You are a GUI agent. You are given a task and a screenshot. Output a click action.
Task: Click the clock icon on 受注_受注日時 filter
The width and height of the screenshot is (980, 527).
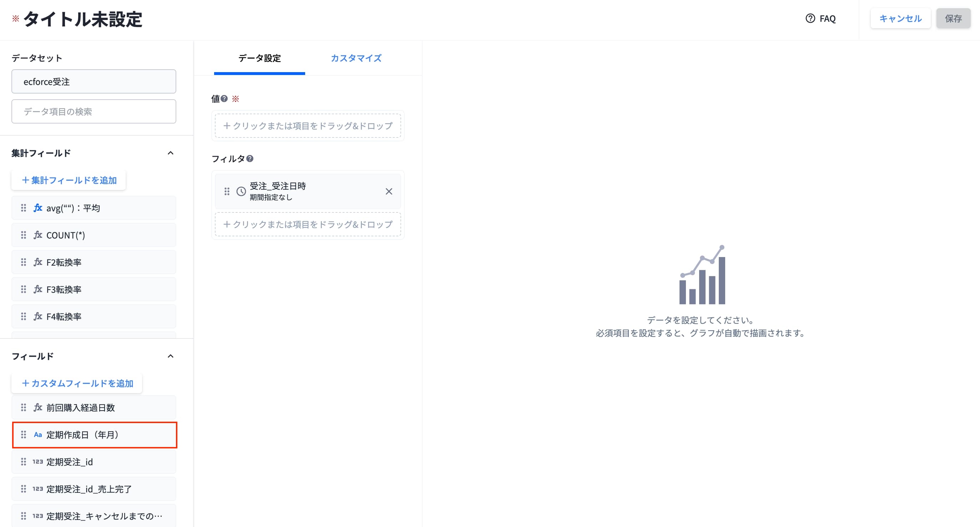(241, 191)
